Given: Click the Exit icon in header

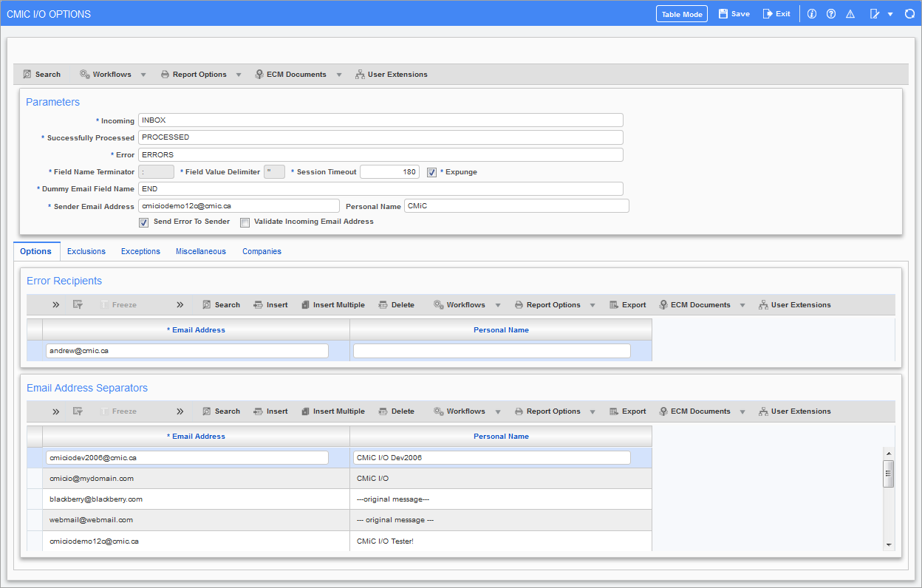Looking at the screenshot, I should point(768,14).
